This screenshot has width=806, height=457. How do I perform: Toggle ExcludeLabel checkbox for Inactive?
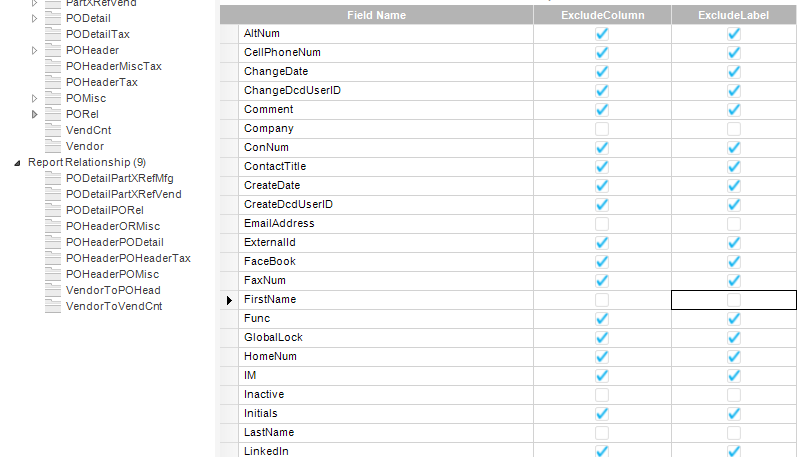click(x=734, y=395)
